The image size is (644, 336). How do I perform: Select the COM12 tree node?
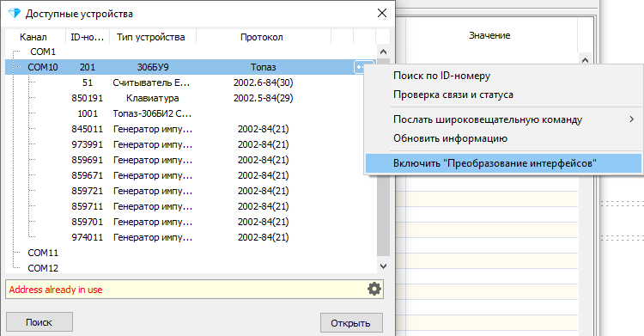point(43,268)
